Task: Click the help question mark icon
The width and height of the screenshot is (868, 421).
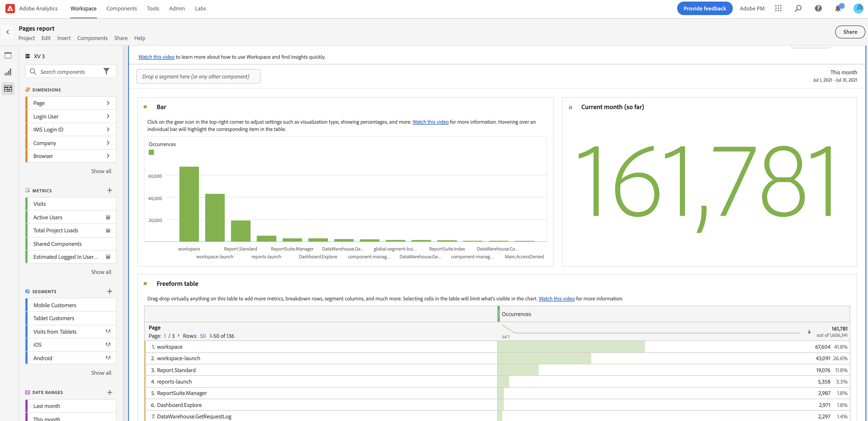Action: [818, 8]
